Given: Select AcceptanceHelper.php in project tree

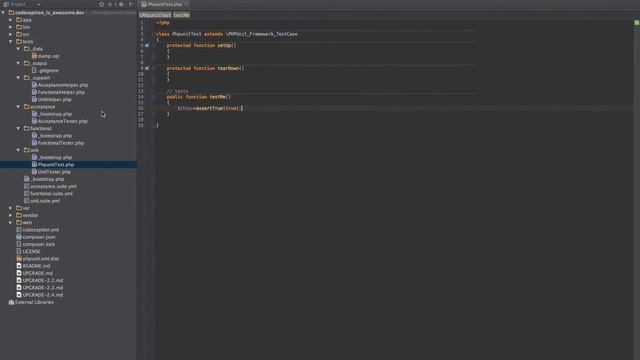Looking at the screenshot, I should (63, 85).
